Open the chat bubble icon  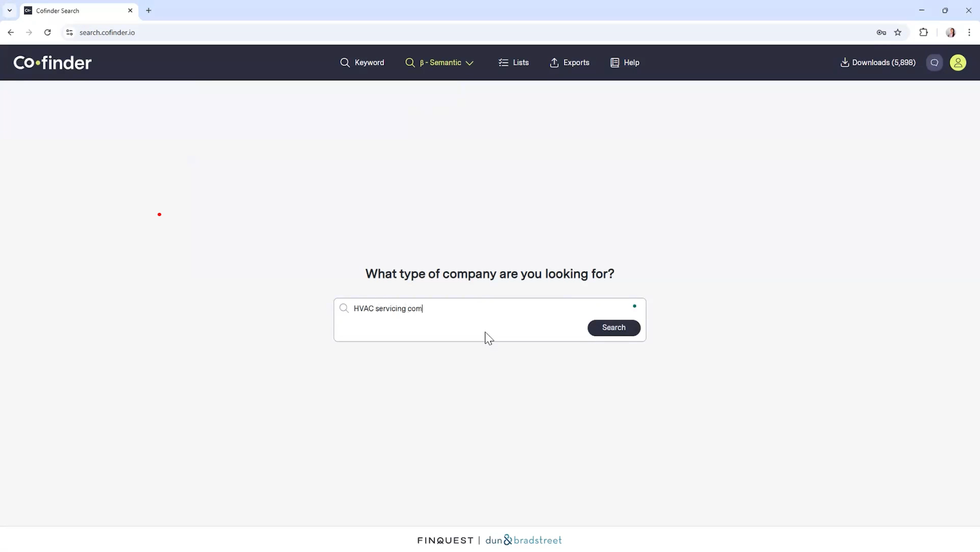(935, 62)
